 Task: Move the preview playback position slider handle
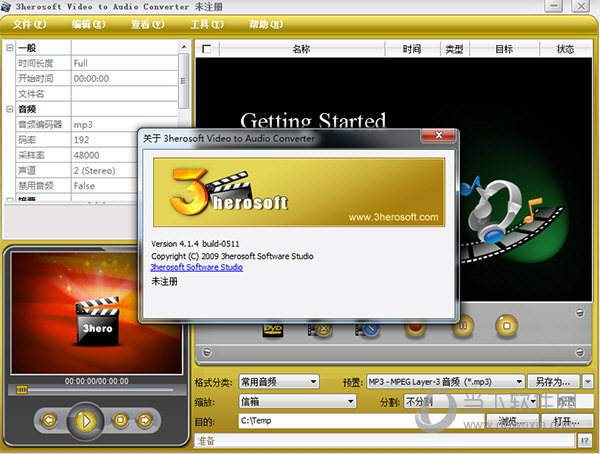click(22, 390)
